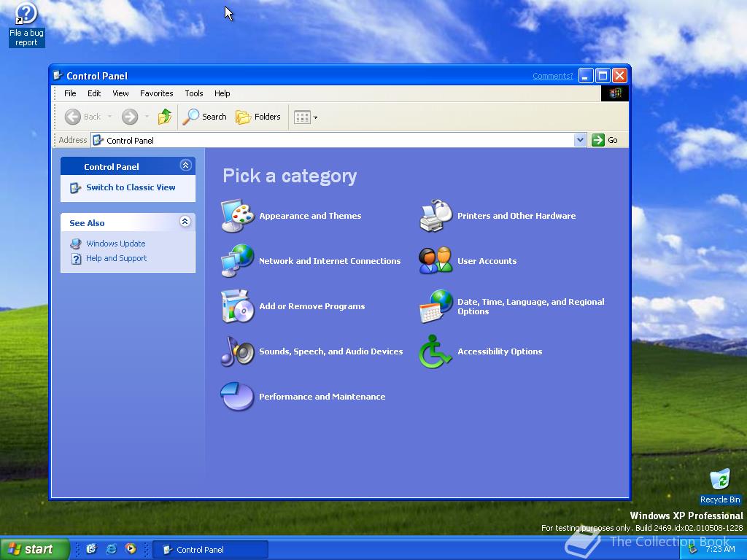
Task: Open the View menu
Action: point(120,93)
